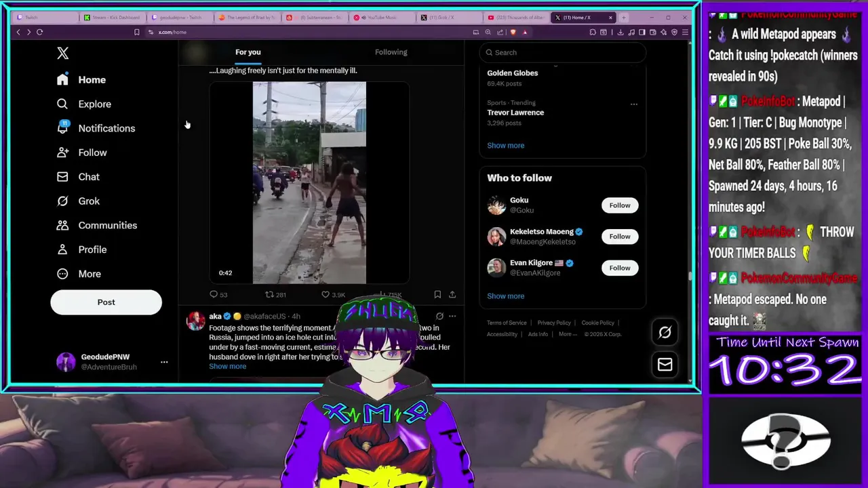
Task: Open Home in the X sidebar
Action: 82,80
